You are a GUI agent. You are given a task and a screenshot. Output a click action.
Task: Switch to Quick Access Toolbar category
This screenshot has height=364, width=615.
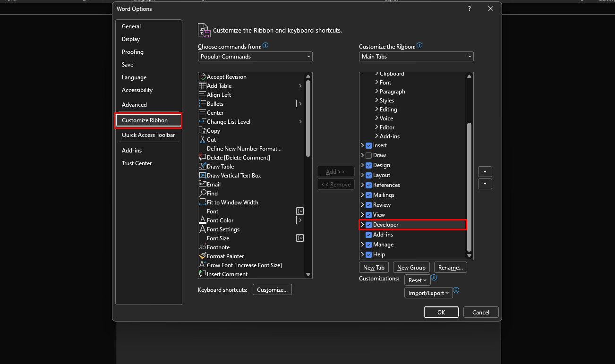pos(148,135)
